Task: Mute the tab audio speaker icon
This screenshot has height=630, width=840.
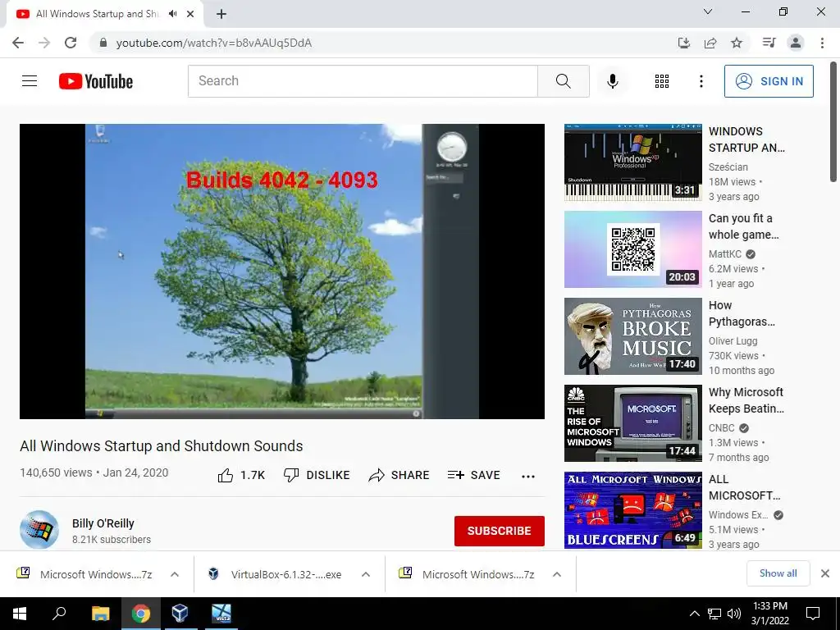Action: (172, 14)
